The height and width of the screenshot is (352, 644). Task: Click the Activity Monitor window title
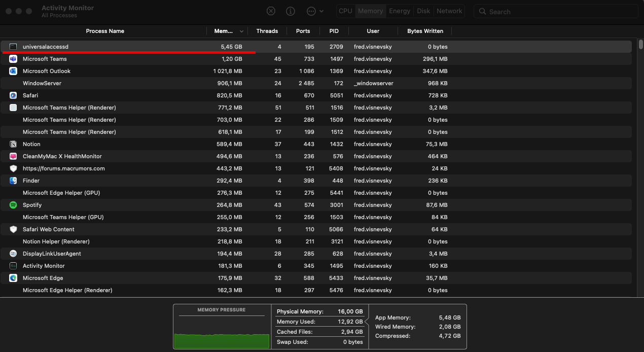(67, 8)
